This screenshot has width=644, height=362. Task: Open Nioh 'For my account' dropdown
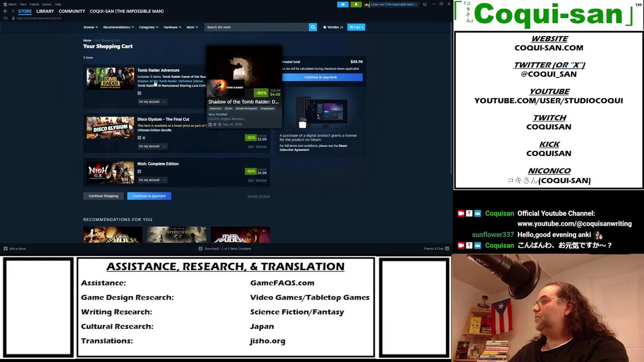click(152, 180)
